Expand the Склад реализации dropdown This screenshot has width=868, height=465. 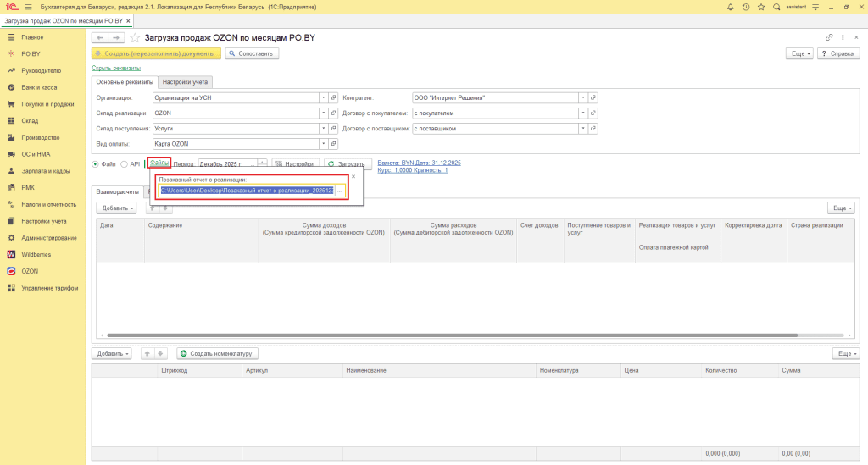(x=323, y=113)
